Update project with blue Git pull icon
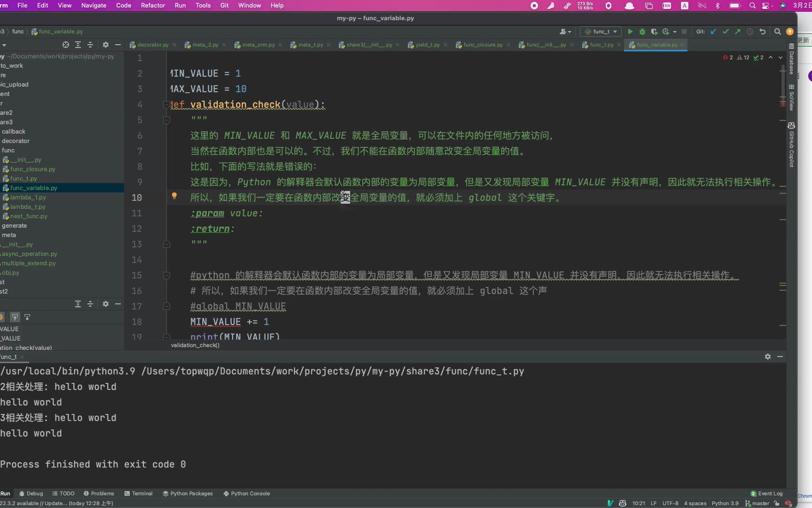This screenshot has height=508, width=812. (713, 32)
